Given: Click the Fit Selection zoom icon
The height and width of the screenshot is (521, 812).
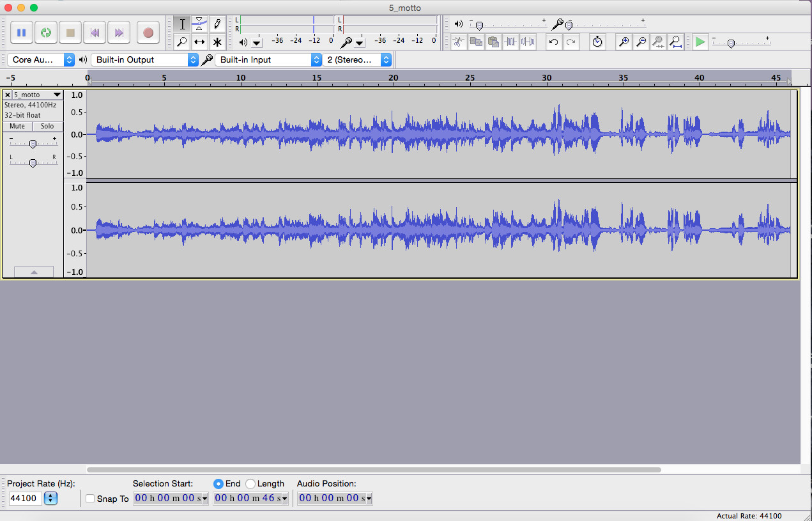Looking at the screenshot, I should pyautogui.click(x=658, y=42).
